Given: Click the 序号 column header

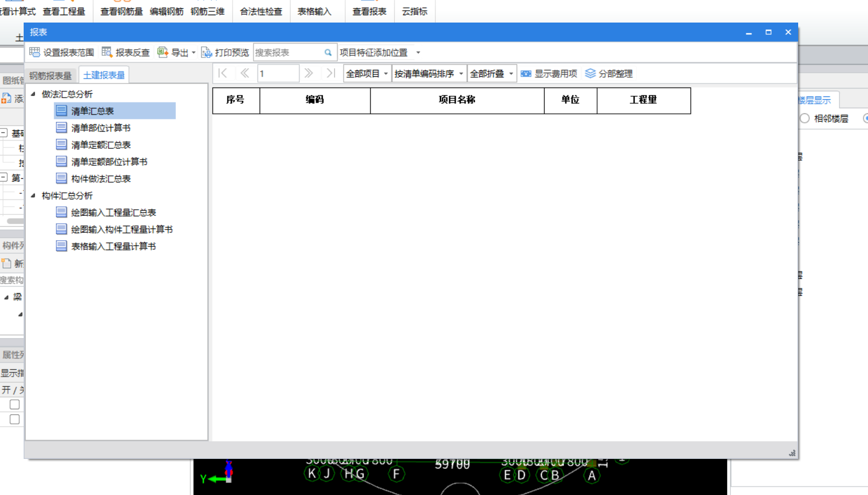Looking at the screenshot, I should tap(236, 100).
